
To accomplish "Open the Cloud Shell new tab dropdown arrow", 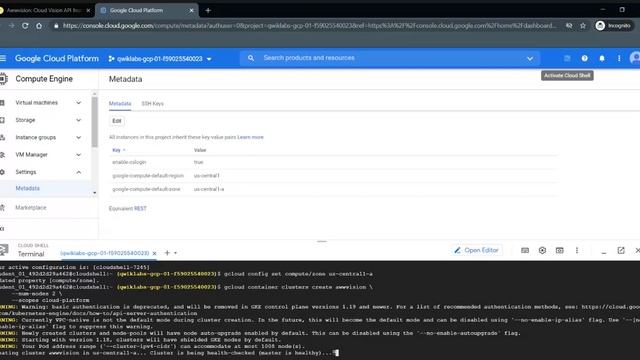I will (x=176, y=253).
